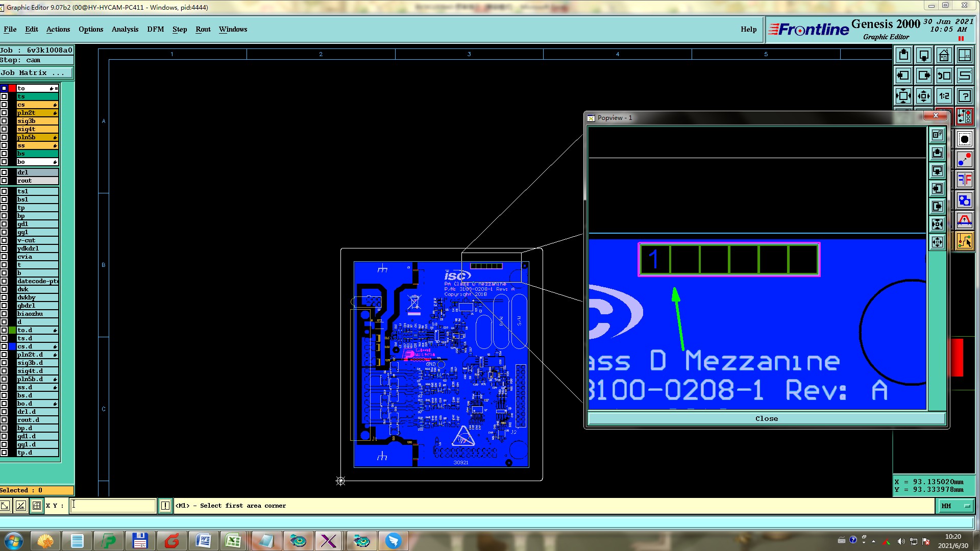This screenshot has height=551, width=980.
Task: Toggle display checkbox for layer pln2t
Action: pyautogui.click(x=4, y=113)
